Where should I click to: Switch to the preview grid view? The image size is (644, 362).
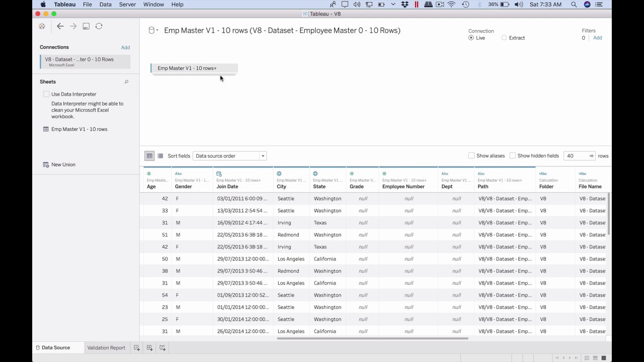[x=149, y=156]
